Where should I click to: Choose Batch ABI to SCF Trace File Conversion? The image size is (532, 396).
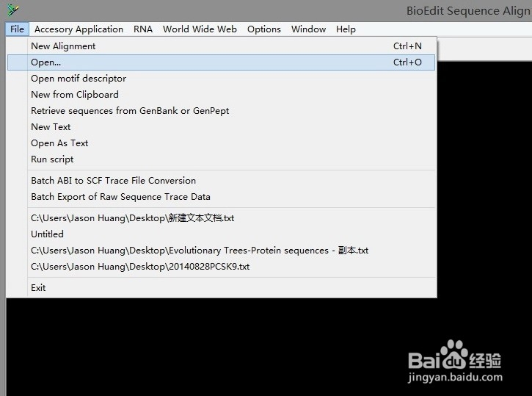point(221,181)
